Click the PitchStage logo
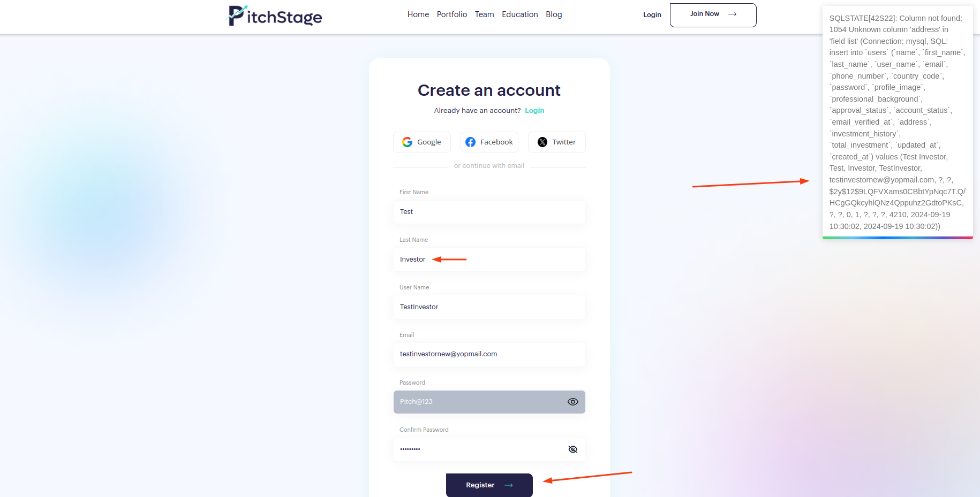 point(275,16)
